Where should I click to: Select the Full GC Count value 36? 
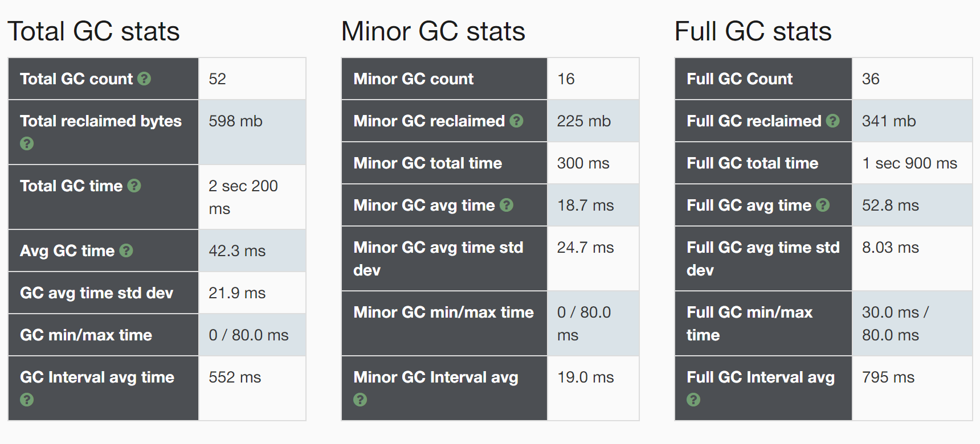tap(871, 79)
